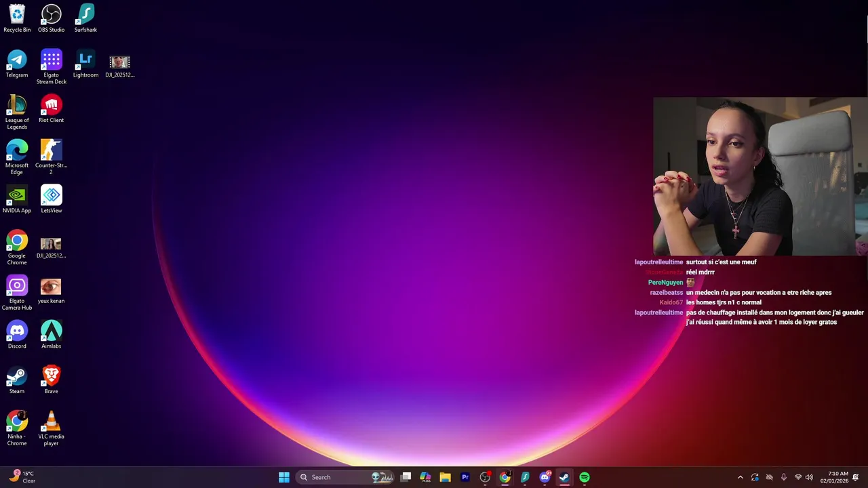Open network settings via Wi-Fi icon
868x488 pixels.
[x=798, y=477]
